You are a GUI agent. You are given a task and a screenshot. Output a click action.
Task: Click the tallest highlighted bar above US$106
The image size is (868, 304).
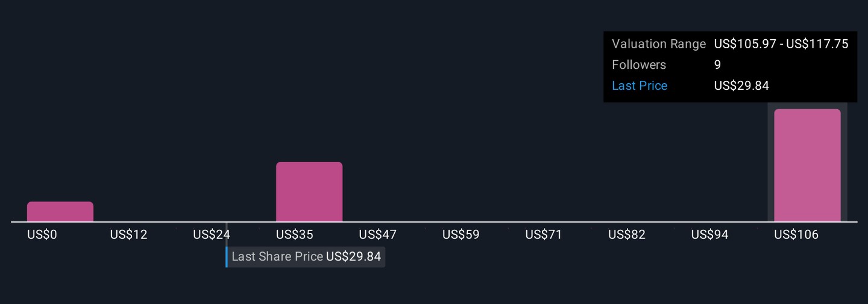pos(807,165)
